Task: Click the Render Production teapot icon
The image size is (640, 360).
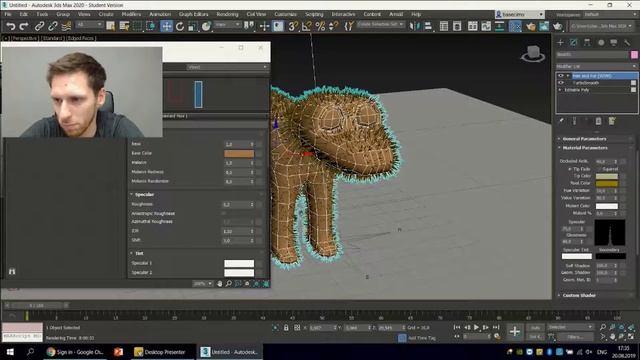Action: 558,27
